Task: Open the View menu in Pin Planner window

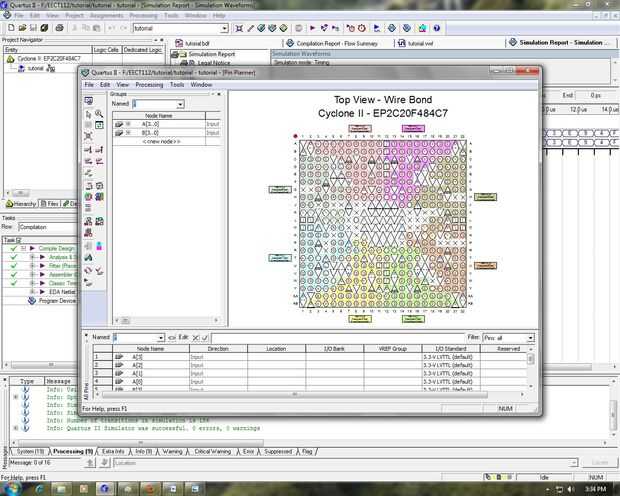Action: 123,85
